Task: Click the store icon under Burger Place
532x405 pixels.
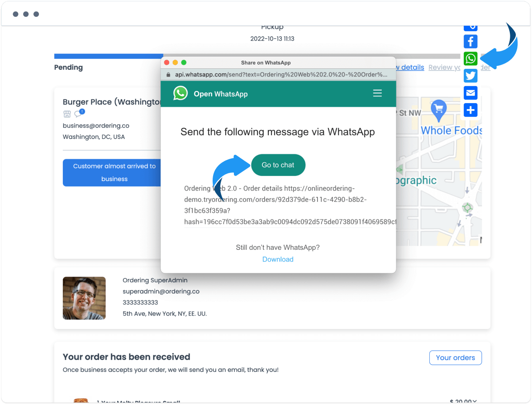Action: [x=67, y=114]
